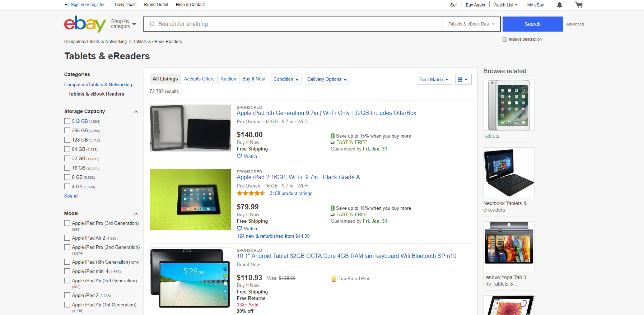Open the notifications bell icon
Image resolution: width=644 pixels, height=315 pixels.
click(560, 5)
